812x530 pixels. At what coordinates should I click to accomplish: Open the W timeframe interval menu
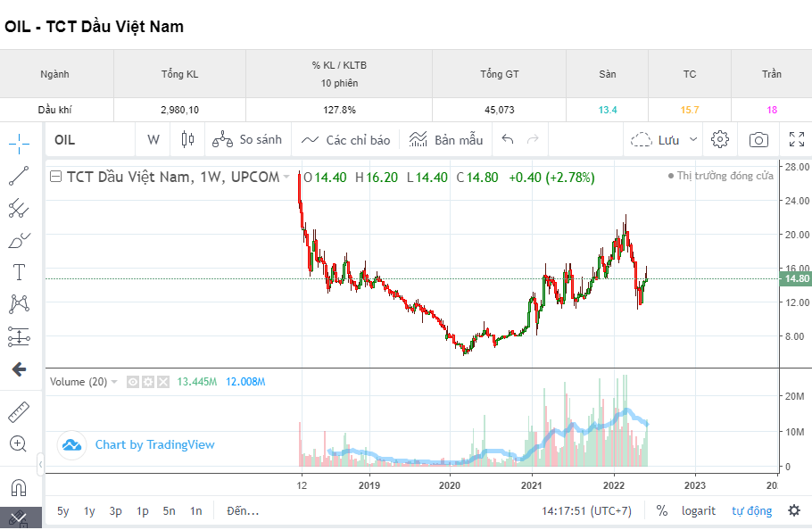click(x=153, y=139)
